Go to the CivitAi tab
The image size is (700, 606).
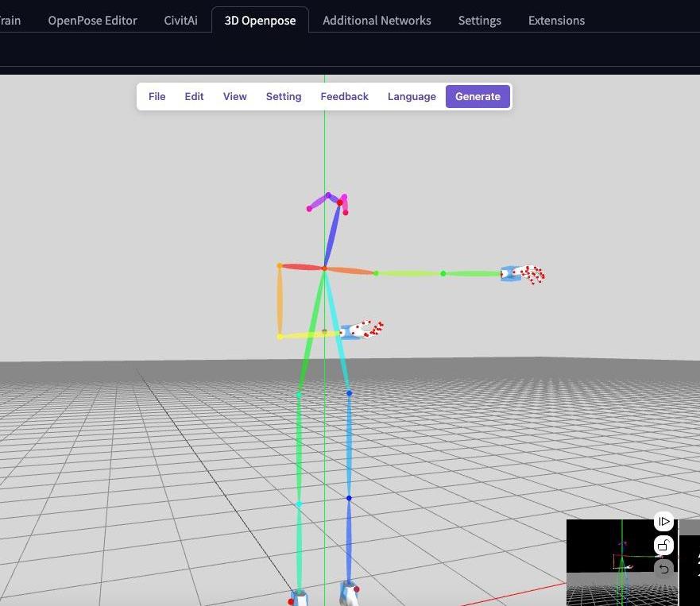click(180, 21)
